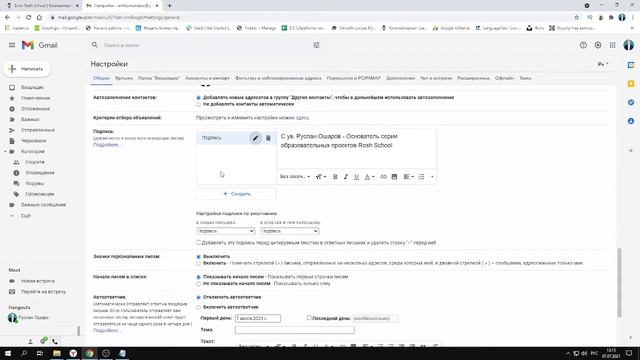Toggle underline in signature editor
Image resolution: width=640 pixels, height=360 pixels.
tap(356, 176)
